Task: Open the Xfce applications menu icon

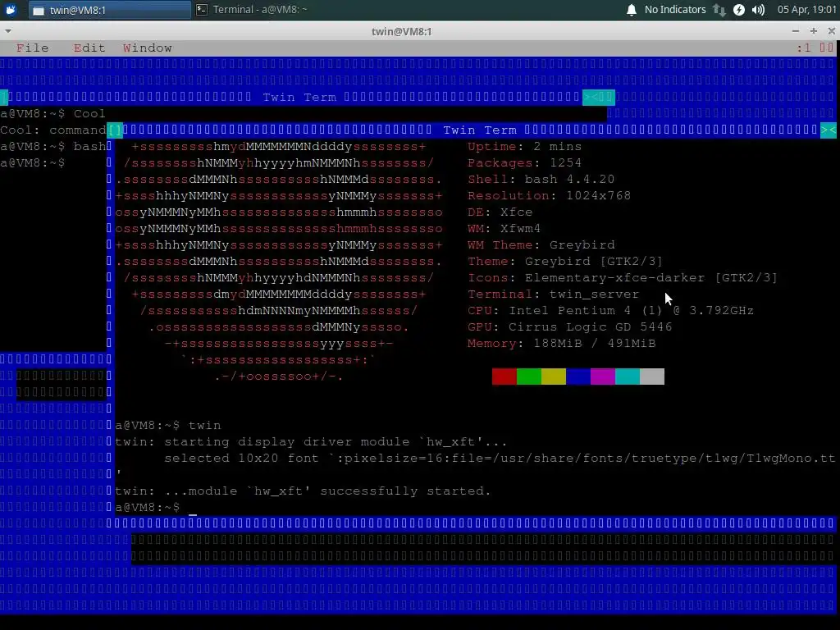Action: click(11, 10)
